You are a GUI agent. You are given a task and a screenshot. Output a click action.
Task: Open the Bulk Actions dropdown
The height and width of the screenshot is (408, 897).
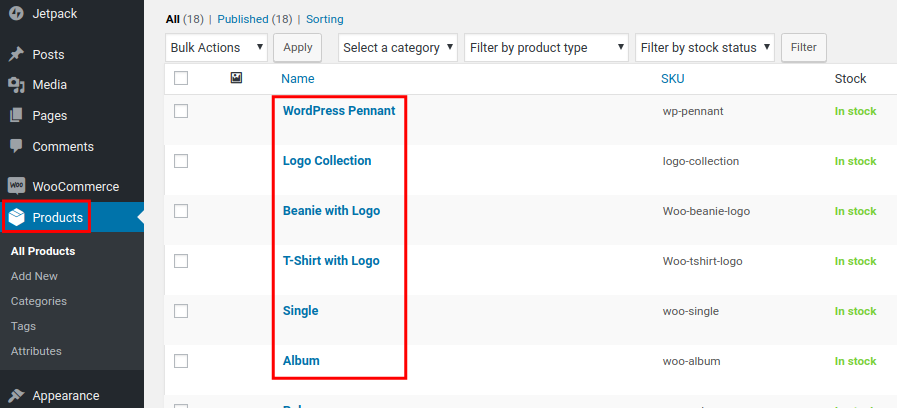(x=217, y=47)
